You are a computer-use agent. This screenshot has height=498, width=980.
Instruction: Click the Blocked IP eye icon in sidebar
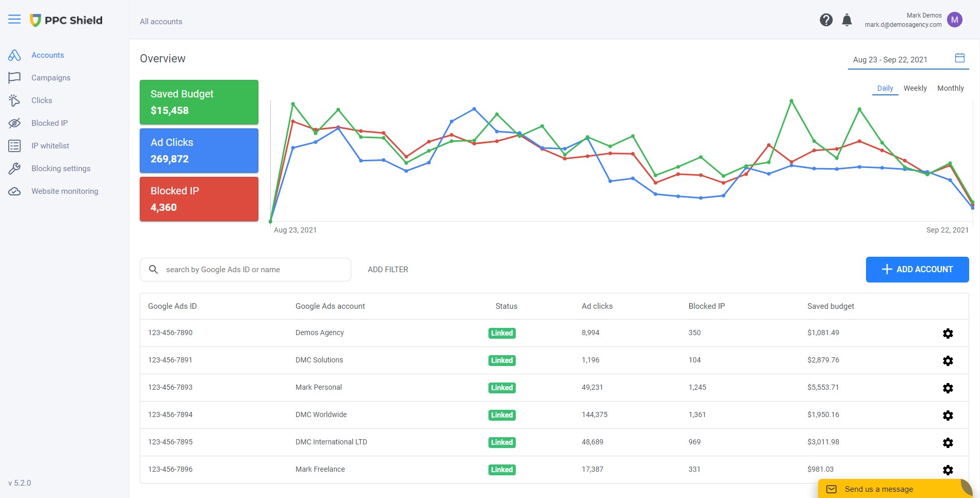tap(14, 123)
